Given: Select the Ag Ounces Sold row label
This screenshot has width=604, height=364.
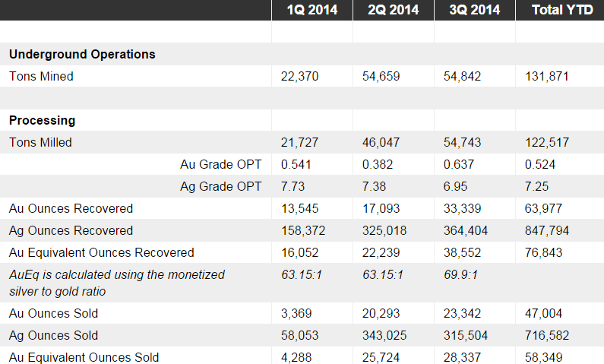Looking at the screenshot, I should [53, 335].
